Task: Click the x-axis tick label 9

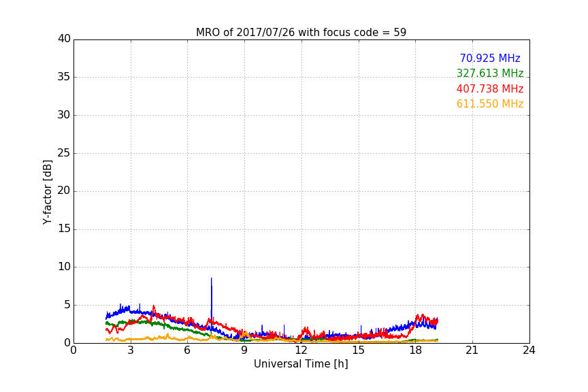Action: (244, 350)
